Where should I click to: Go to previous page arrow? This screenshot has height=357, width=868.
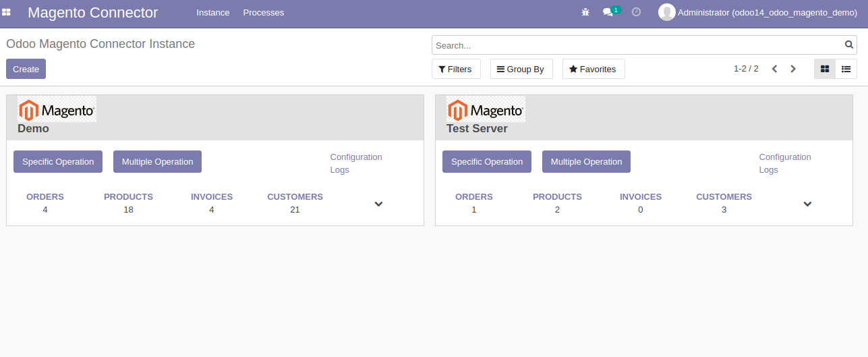pyautogui.click(x=774, y=69)
